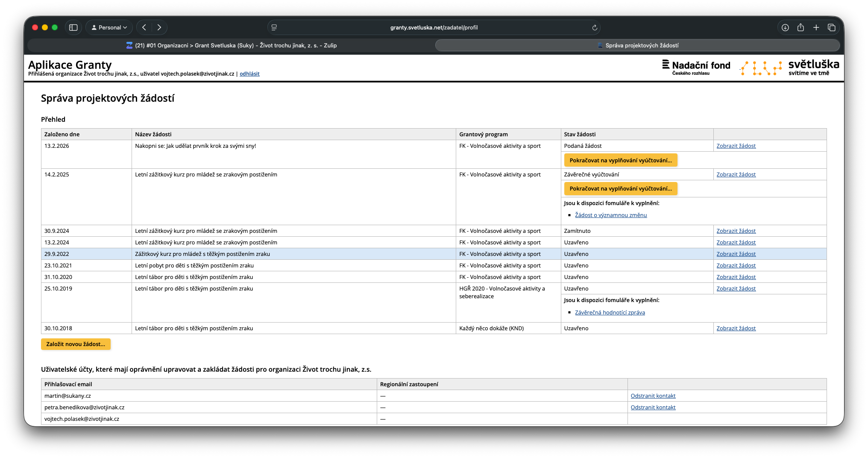Toggle the Safari sidebar icon
The image size is (868, 458).
point(73,27)
